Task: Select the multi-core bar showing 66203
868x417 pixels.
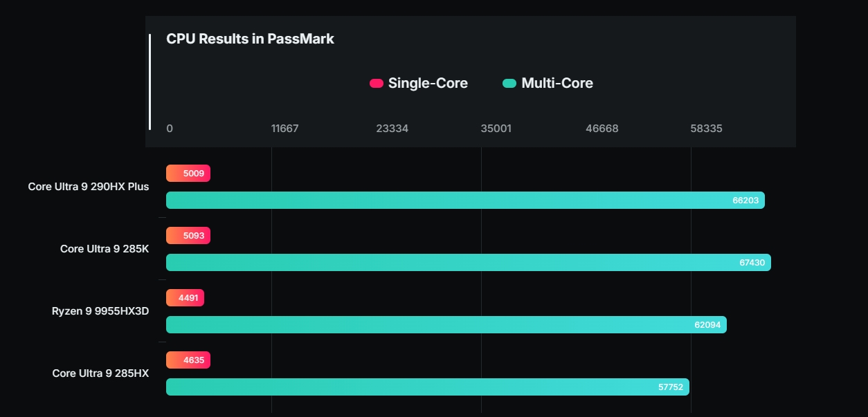Action: pyautogui.click(x=464, y=200)
